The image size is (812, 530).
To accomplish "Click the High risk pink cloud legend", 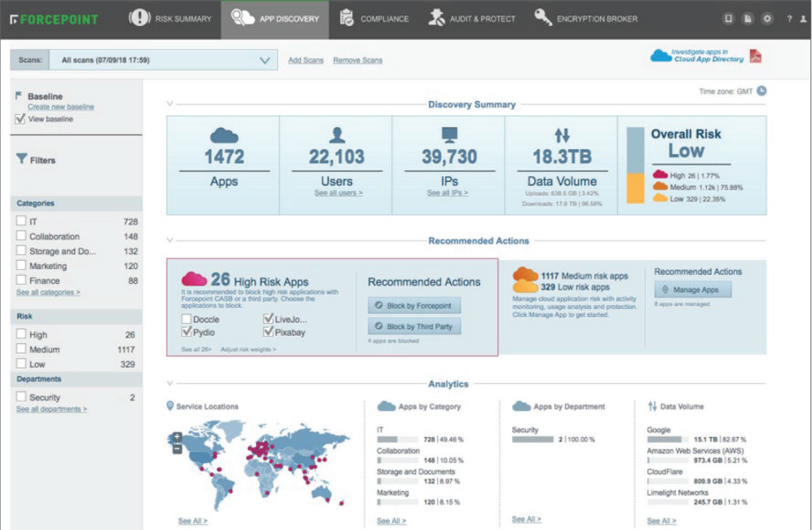I will click(x=660, y=174).
